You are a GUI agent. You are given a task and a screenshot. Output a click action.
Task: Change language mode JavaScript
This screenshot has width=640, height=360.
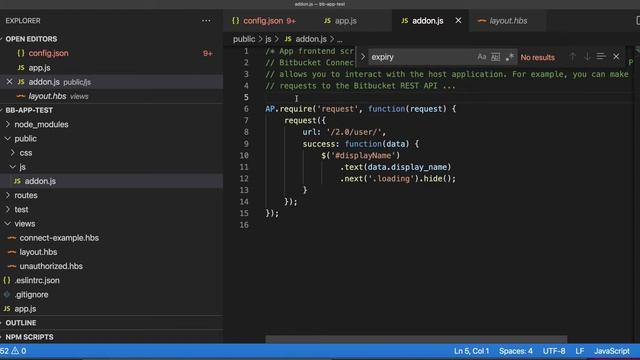[611, 351]
